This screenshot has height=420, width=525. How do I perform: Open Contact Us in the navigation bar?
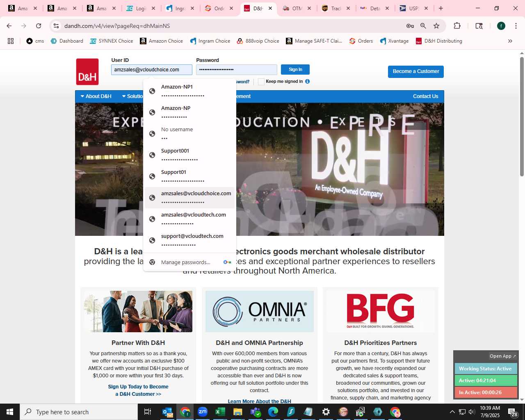[425, 96]
